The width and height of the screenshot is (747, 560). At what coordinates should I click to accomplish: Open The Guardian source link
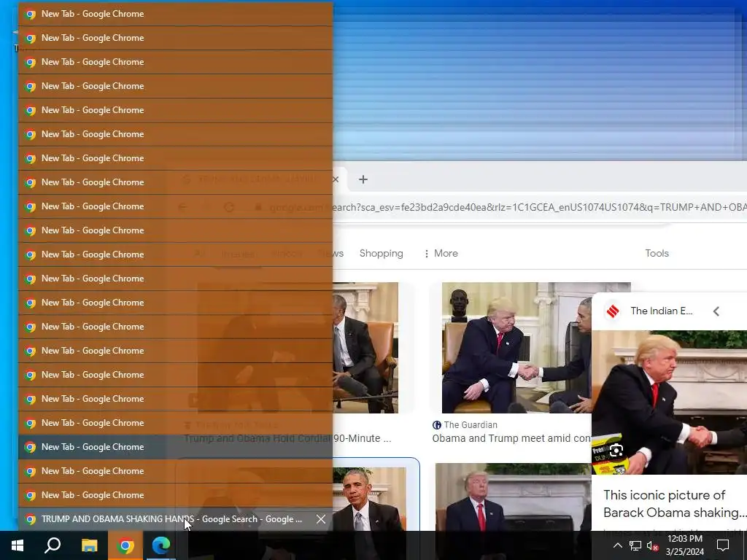pos(465,425)
